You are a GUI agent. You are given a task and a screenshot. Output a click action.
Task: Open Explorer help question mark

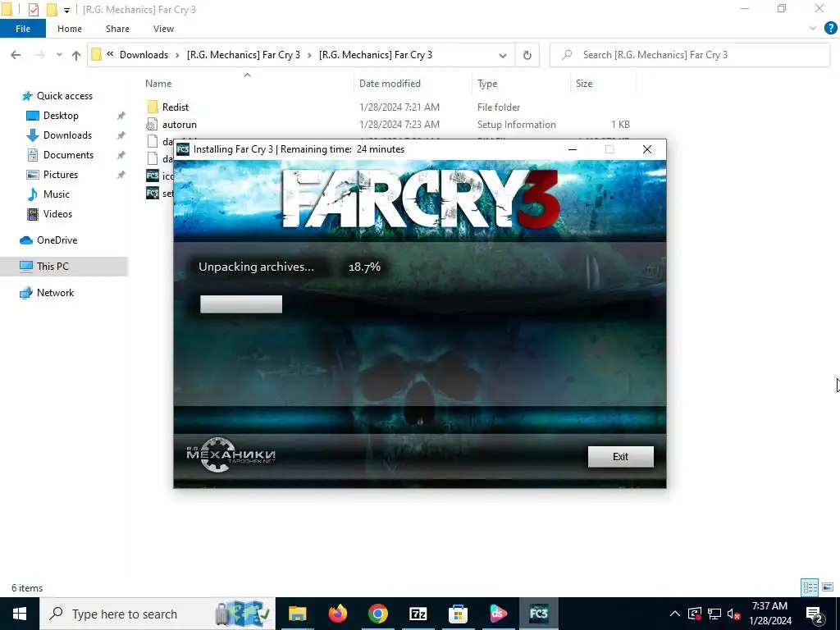click(830, 29)
